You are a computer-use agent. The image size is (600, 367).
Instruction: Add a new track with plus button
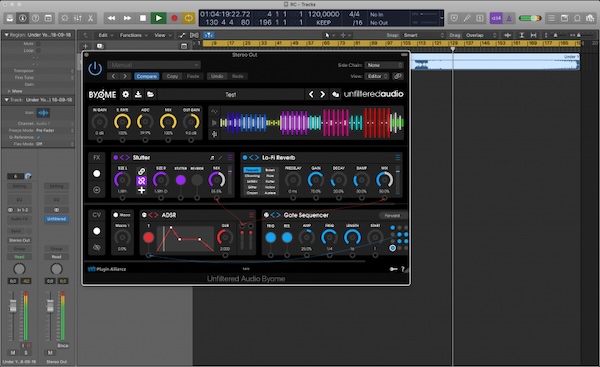pos(85,46)
